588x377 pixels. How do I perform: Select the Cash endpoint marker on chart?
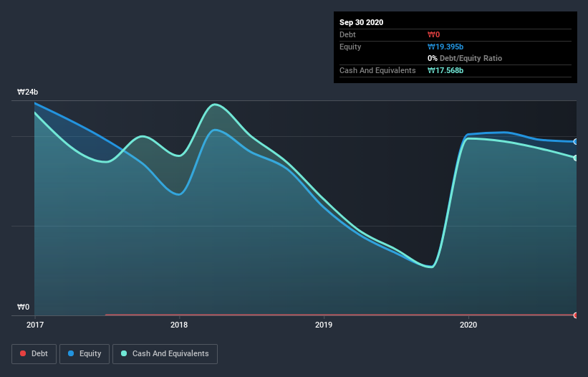point(576,158)
